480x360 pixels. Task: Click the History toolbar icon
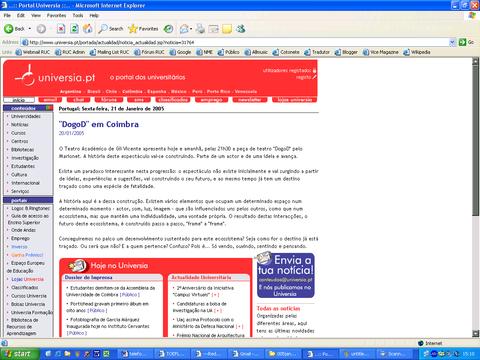(168, 29)
